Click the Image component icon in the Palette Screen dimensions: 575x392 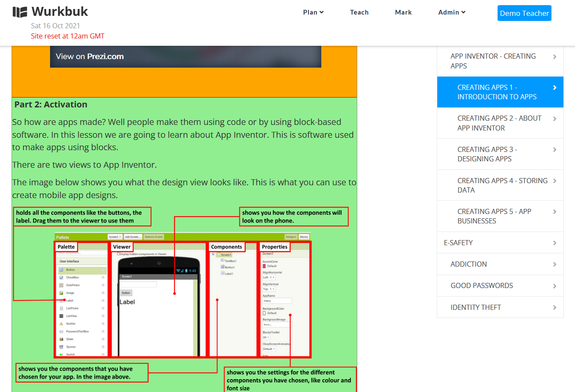click(61, 293)
